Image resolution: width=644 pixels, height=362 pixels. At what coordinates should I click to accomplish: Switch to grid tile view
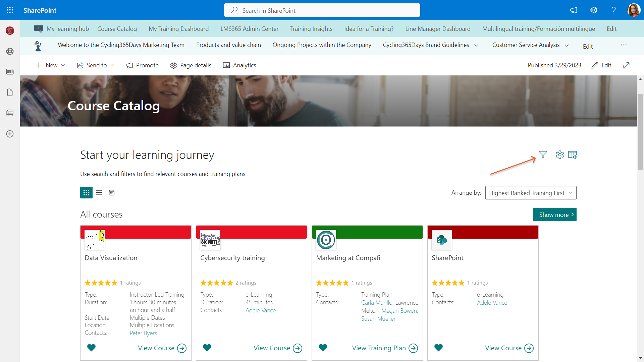pyautogui.click(x=86, y=192)
